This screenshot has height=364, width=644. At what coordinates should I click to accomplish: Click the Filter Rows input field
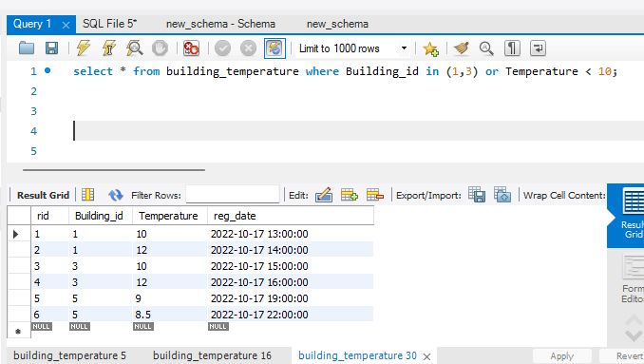pos(233,195)
